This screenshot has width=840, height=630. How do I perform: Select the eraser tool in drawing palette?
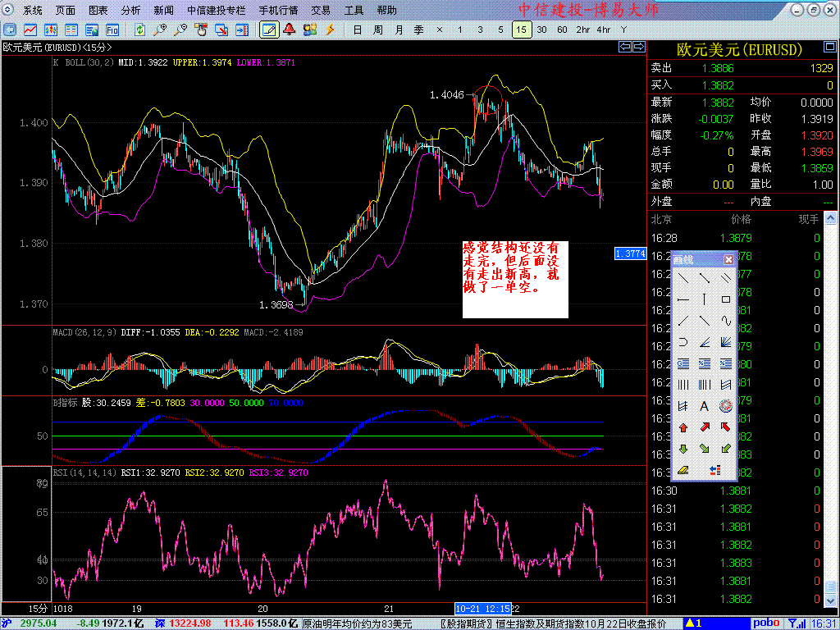pyautogui.click(x=682, y=470)
